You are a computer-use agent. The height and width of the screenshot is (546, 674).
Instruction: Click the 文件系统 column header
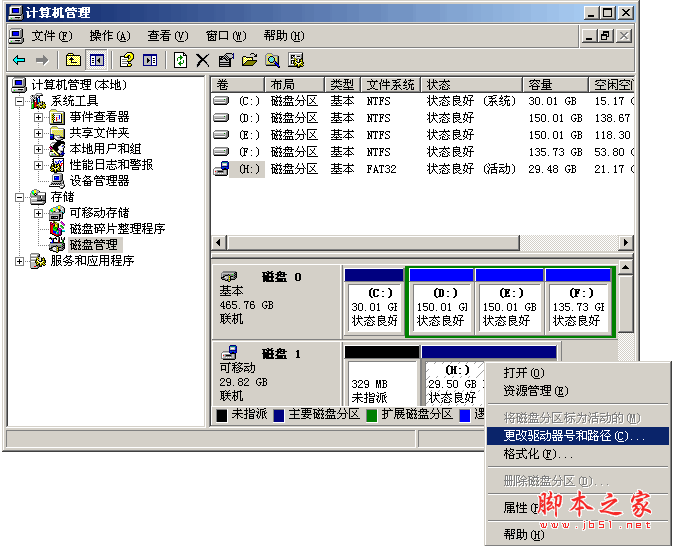(x=391, y=85)
